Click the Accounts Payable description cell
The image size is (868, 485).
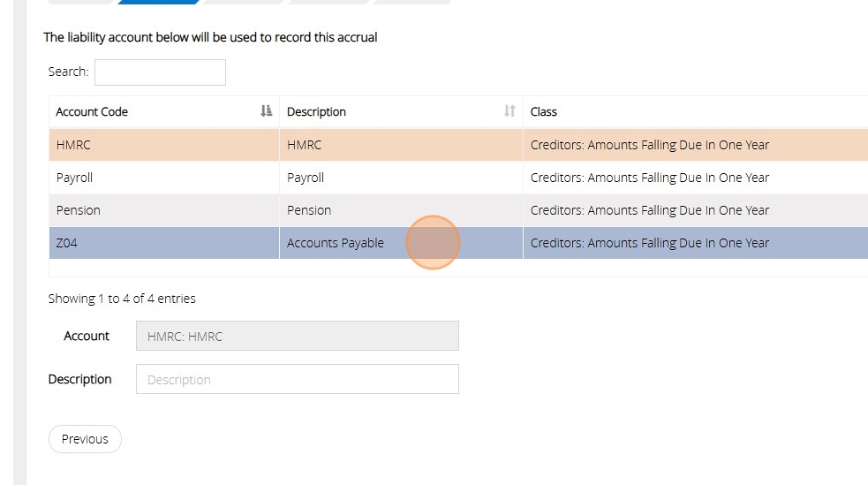coord(336,243)
